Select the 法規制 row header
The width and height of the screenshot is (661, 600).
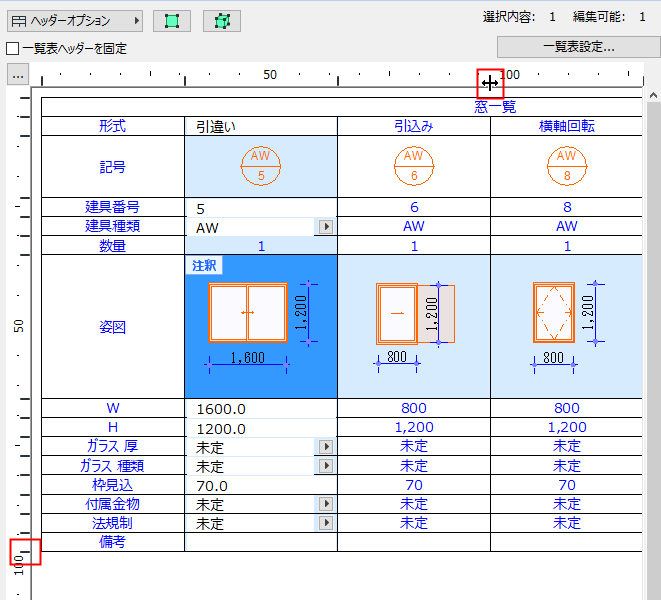pyautogui.click(x=113, y=523)
